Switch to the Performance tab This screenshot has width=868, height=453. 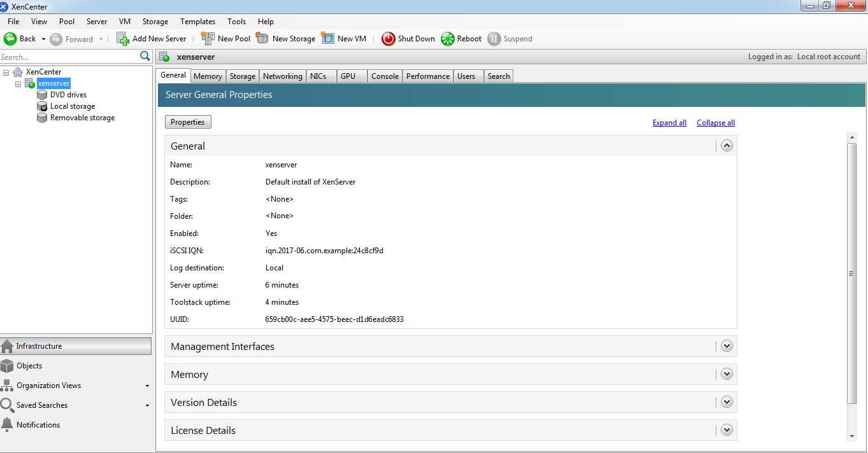click(428, 76)
